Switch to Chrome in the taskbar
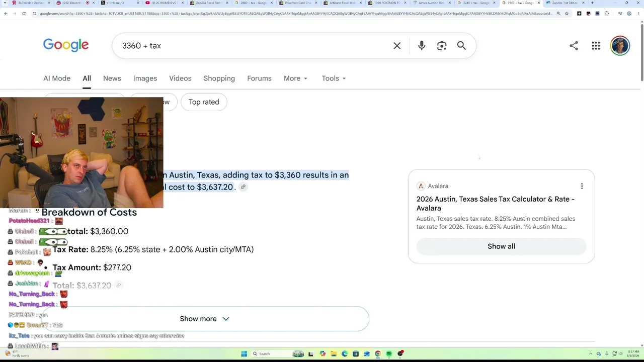 378,354
